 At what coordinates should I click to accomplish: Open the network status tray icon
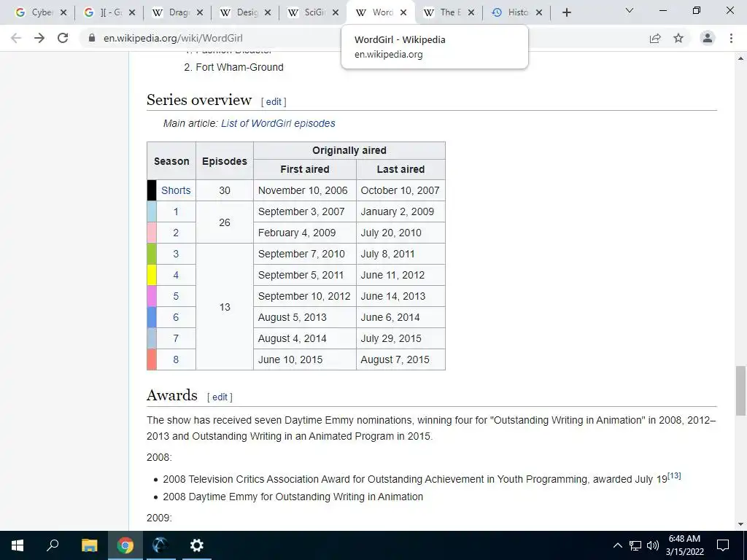pos(635,545)
